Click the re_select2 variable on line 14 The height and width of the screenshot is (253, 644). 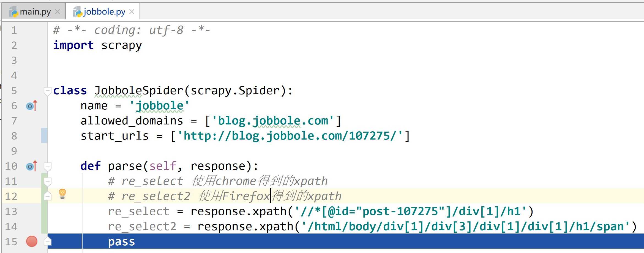pyautogui.click(x=142, y=227)
